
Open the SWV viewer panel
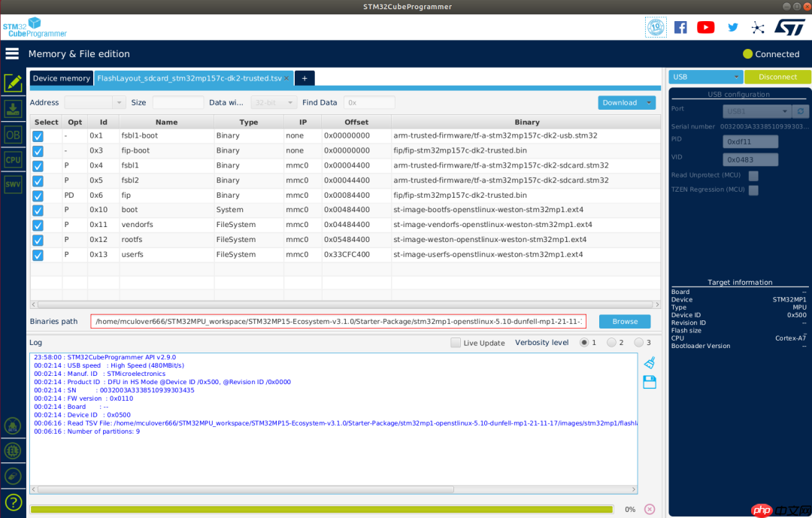pos(13,184)
